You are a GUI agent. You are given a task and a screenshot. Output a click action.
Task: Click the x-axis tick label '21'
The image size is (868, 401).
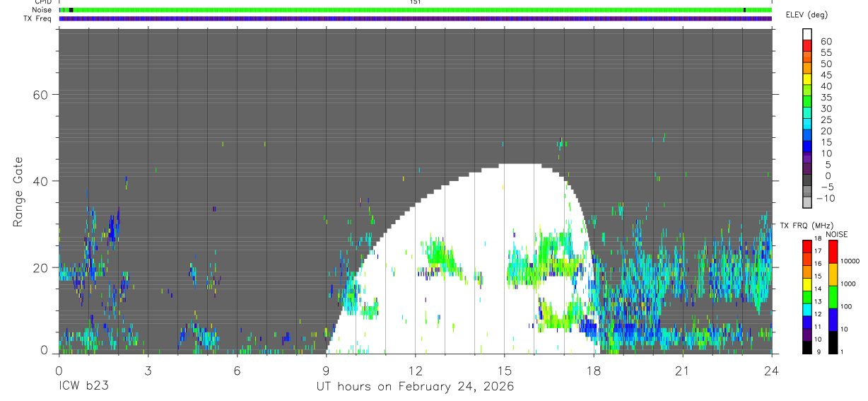tap(683, 371)
